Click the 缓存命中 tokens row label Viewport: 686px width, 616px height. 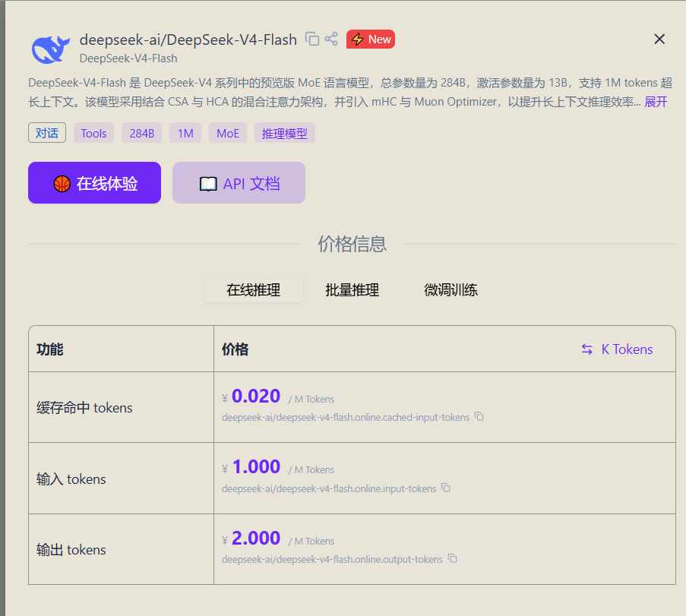coord(84,408)
